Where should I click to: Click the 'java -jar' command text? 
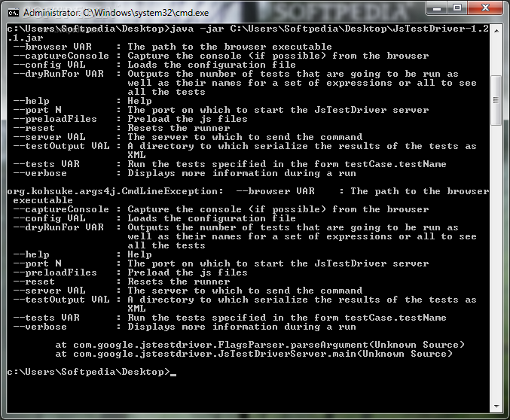[197, 29]
